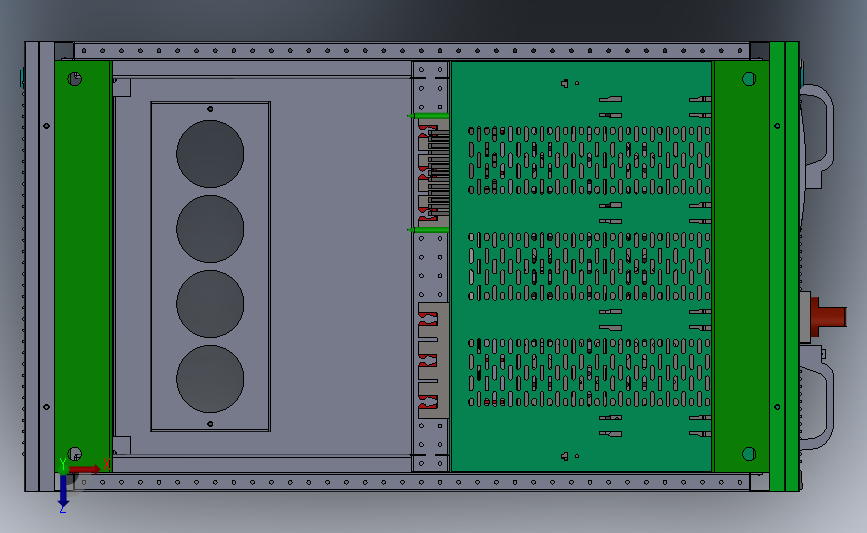867x533 pixels.
Task: Select the green panel on the left side
Action: pyautogui.click(x=82, y=266)
